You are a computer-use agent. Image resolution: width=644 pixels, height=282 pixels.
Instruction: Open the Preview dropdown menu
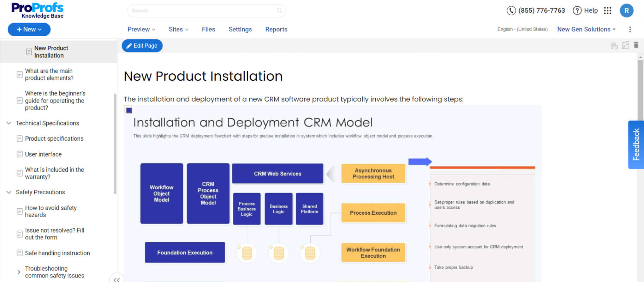coord(141,29)
